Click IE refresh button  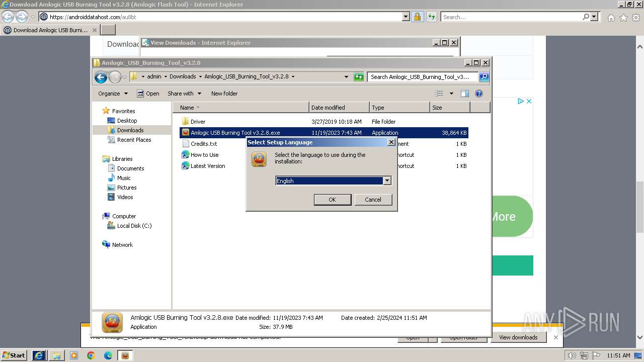[x=431, y=17]
